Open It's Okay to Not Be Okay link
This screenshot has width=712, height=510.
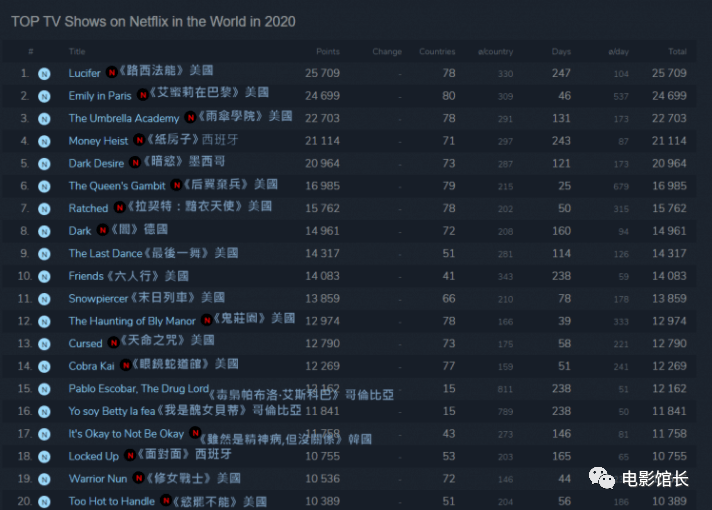click(x=126, y=434)
